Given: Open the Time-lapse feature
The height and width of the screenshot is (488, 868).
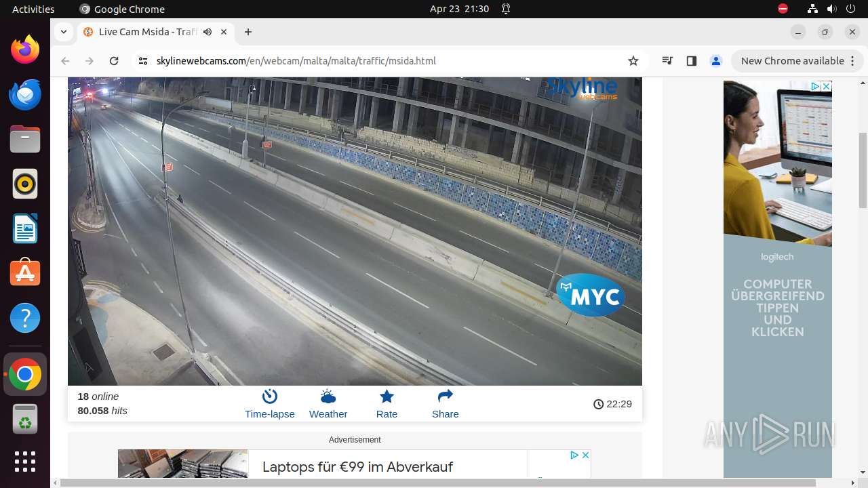Looking at the screenshot, I should pyautogui.click(x=270, y=404).
